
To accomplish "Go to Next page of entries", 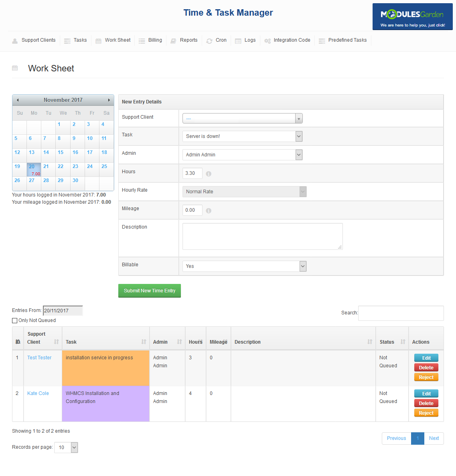I will tap(434, 438).
